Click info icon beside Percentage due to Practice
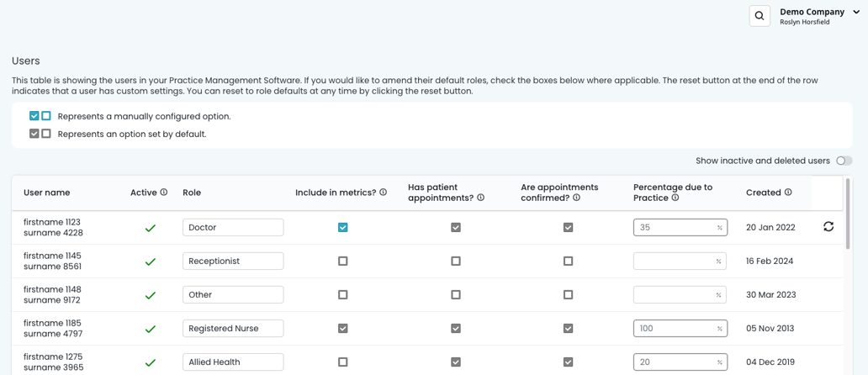Screen dimensions: 868x375 tap(675, 198)
